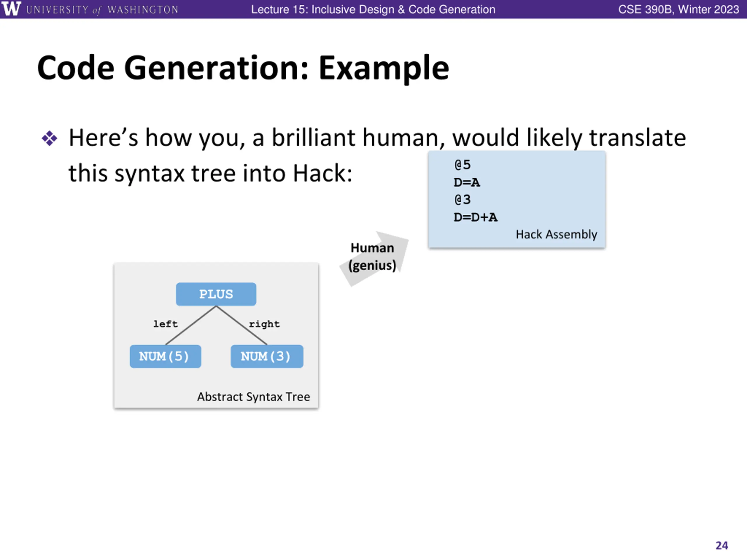This screenshot has height=560, width=747.
Task: Click the PLUS node in the tree
Action: point(216,294)
